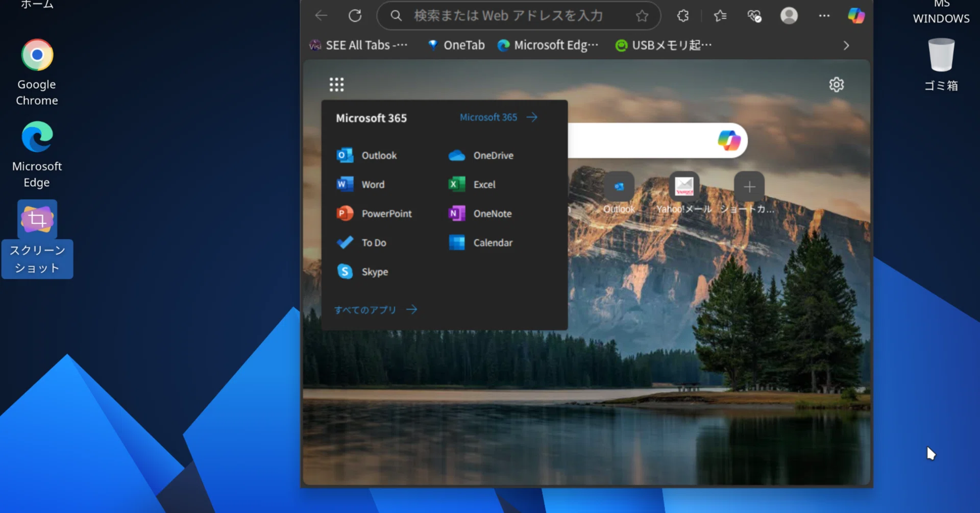Open Outlook quick link tile
The width and height of the screenshot is (980, 513).
click(619, 193)
